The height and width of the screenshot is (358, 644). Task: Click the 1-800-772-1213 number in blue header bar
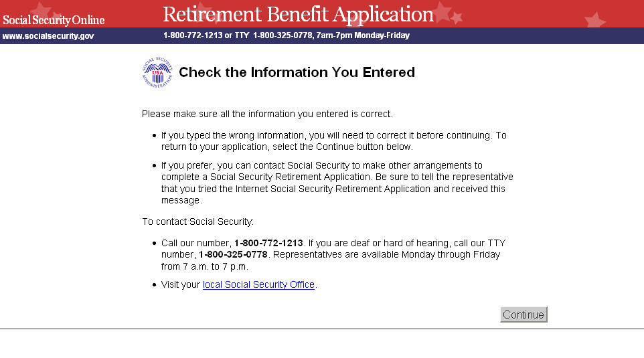[x=193, y=35]
